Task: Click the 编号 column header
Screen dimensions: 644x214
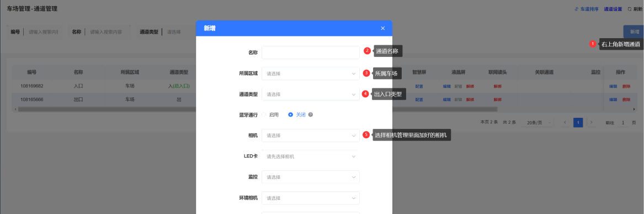Action: (32, 72)
